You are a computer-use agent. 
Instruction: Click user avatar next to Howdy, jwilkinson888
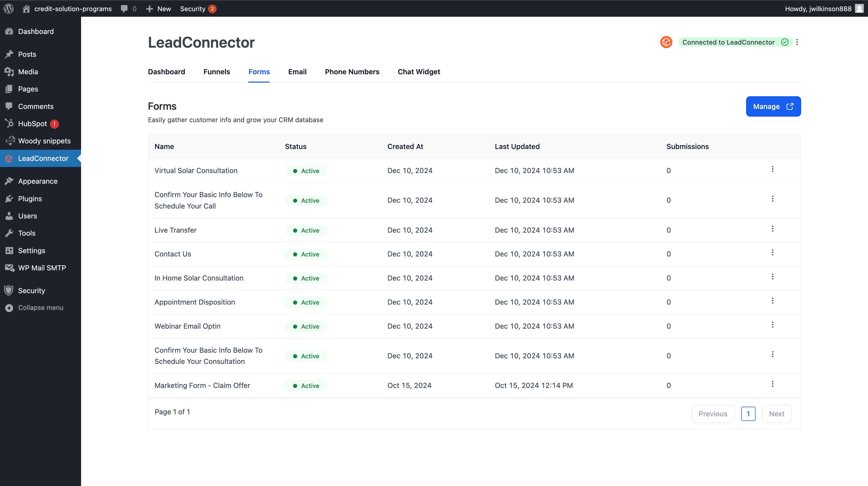pos(859,8)
